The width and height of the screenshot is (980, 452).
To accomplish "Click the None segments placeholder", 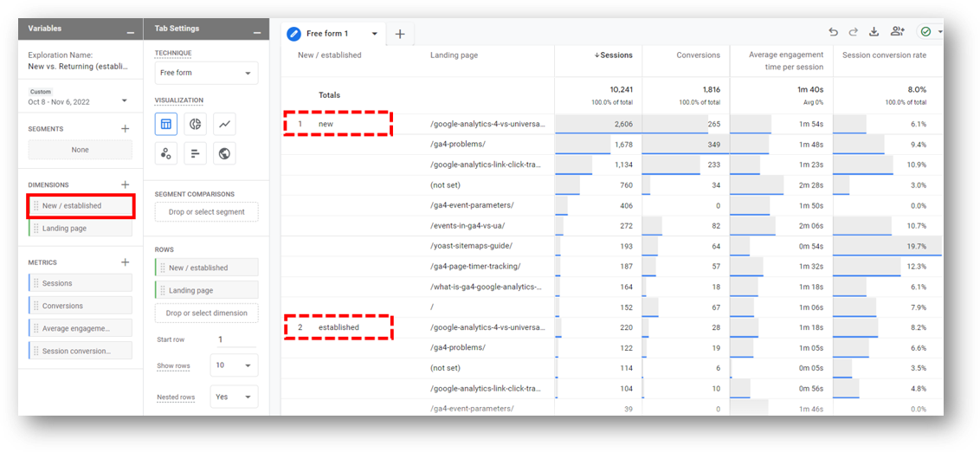I will point(81,150).
